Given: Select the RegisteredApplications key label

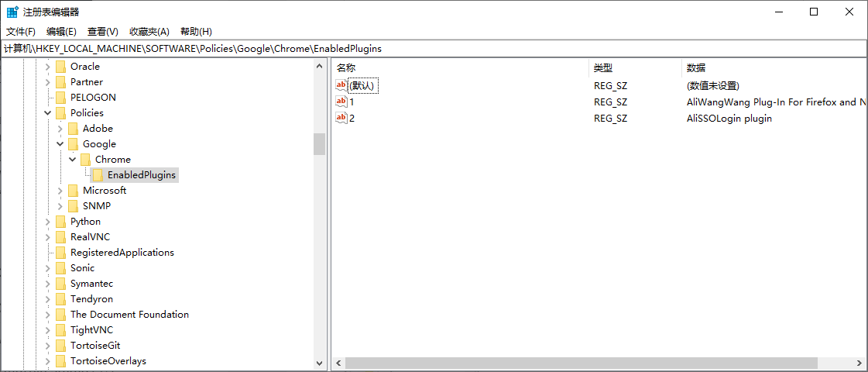Looking at the screenshot, I should click(122, 253).
